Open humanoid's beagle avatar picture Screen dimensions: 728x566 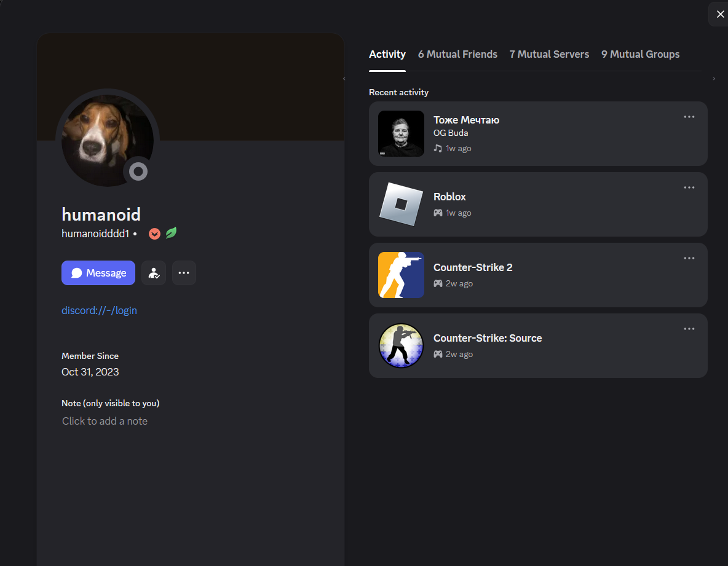[x=108, y=141]
